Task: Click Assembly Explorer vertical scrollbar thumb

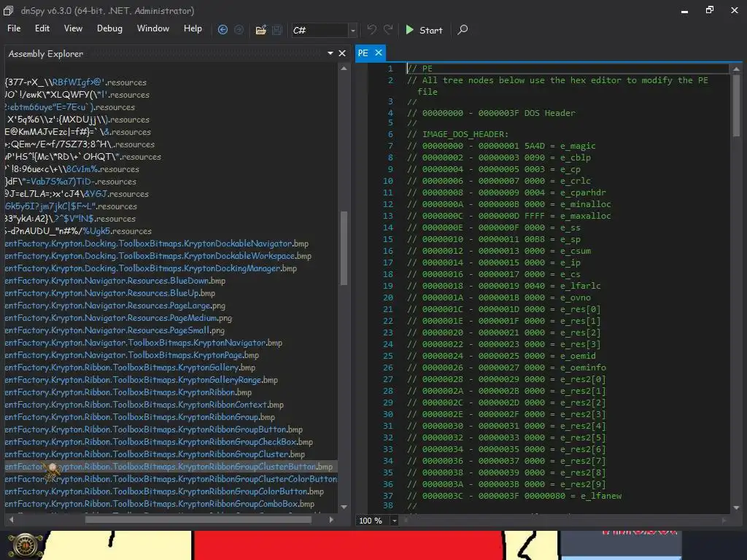Action: click(x=344, y=248)
